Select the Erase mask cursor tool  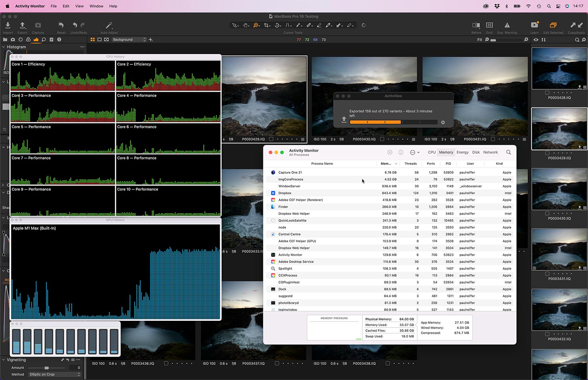point(319,25)
